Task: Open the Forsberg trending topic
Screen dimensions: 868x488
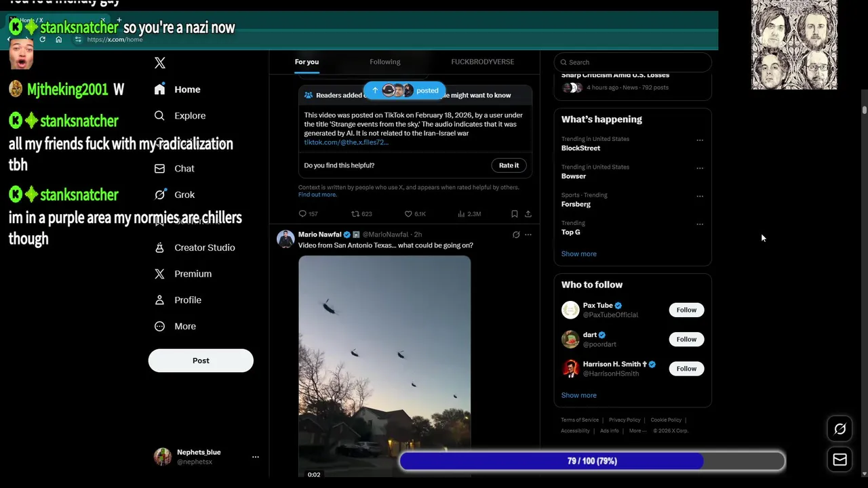Action: pyautogui.click(x=576, y=204)
